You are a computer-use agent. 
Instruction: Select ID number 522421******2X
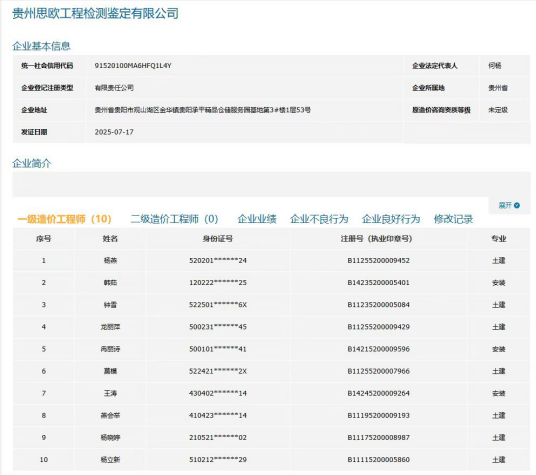(x=218, y=371)
